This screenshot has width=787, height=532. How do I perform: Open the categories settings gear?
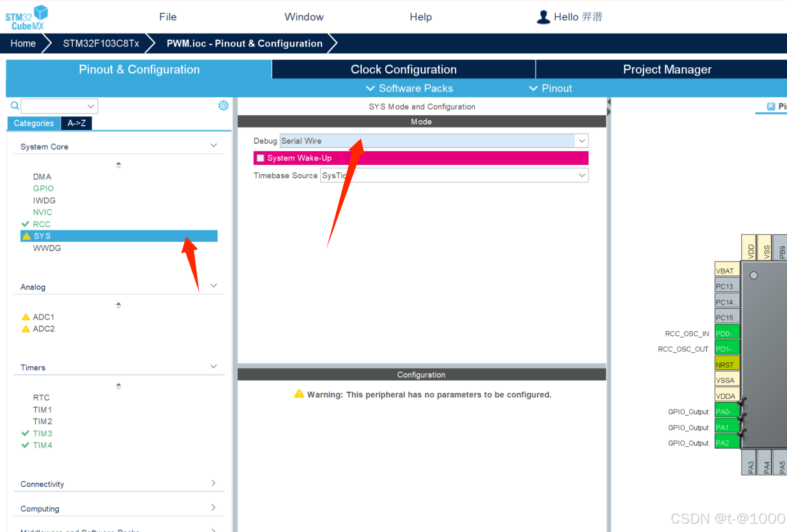click(223, 106)
